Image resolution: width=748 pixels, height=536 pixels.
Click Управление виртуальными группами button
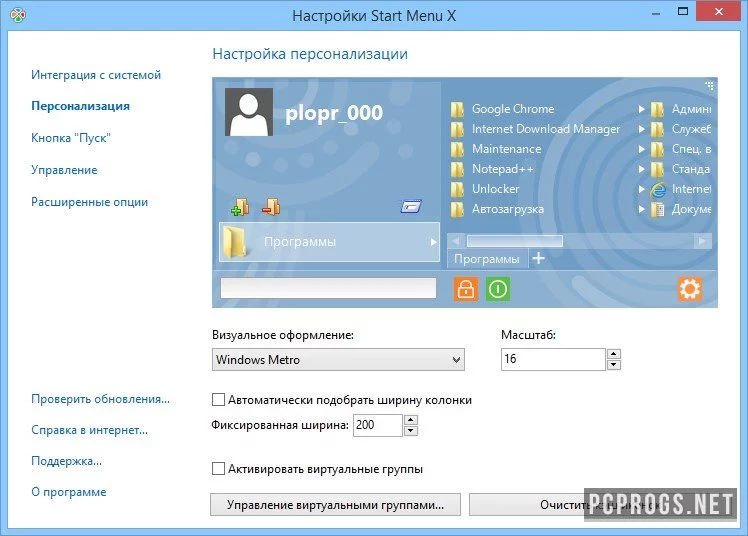(335, 505)
